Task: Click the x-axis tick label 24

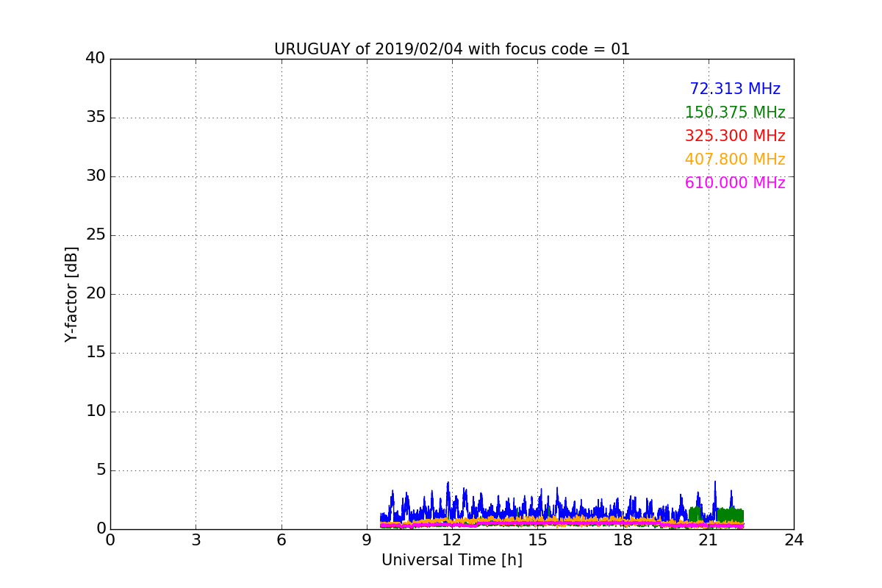Action: 794,539
